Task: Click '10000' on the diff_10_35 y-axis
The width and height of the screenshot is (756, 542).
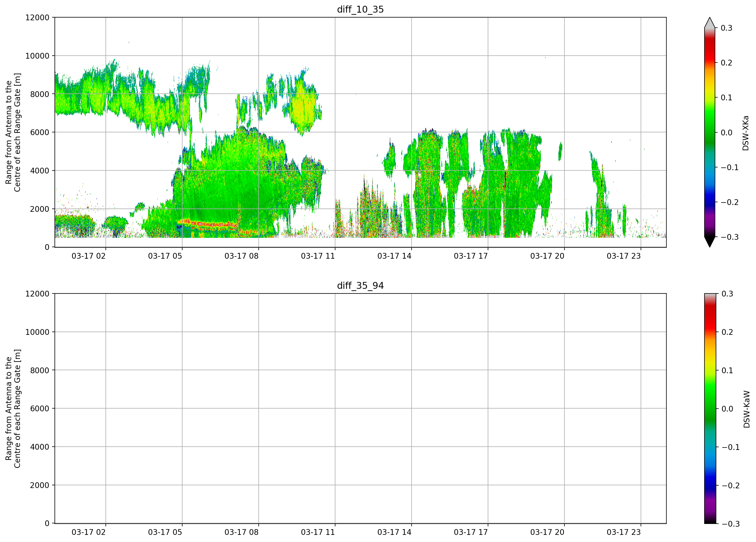Action: click(x=37, y=56)
